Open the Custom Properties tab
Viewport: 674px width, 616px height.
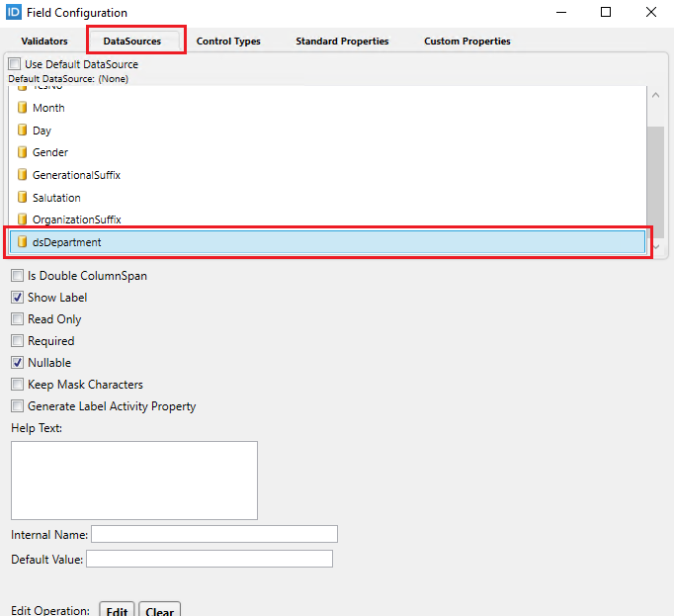point(467,42)
